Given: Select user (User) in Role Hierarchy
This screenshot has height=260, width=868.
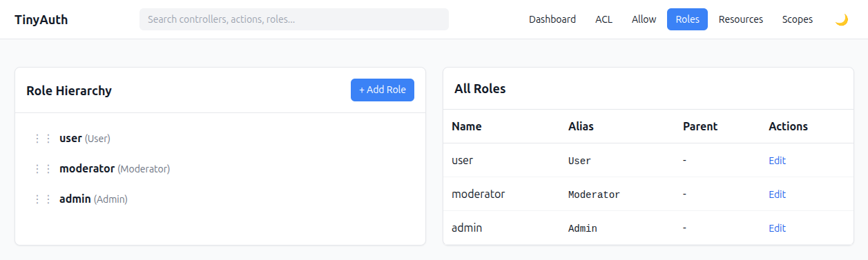Looking at the screenshot, I should 85,139.
